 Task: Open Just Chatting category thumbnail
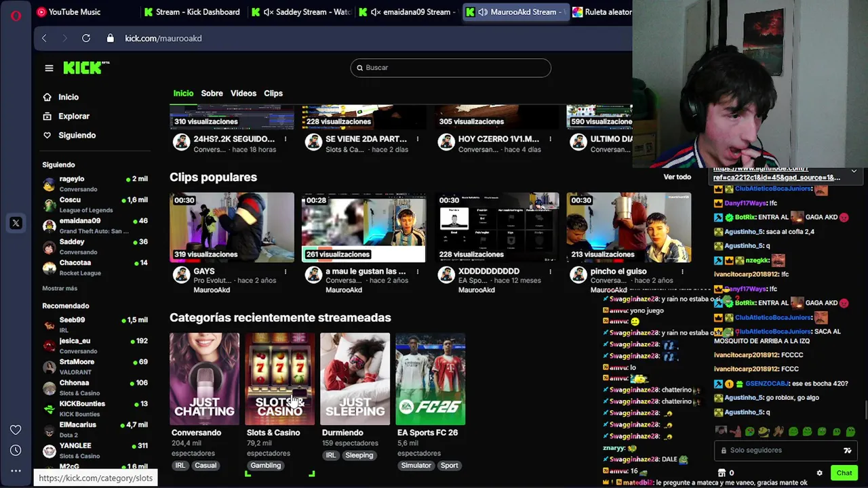(204, 379)
